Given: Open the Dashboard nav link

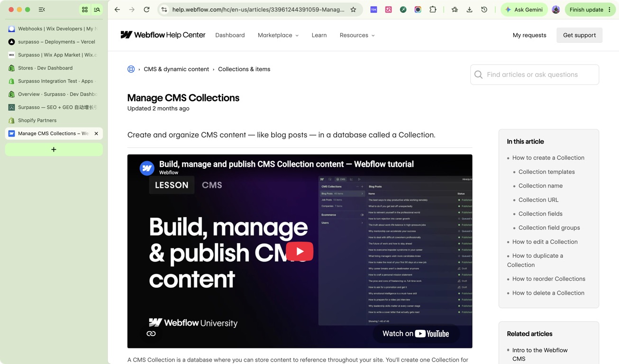Looking at the screenshot, I should 230,35.
